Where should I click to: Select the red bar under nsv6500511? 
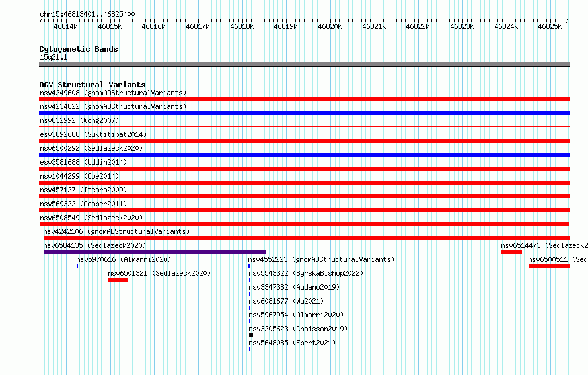[x=549, y=266]
